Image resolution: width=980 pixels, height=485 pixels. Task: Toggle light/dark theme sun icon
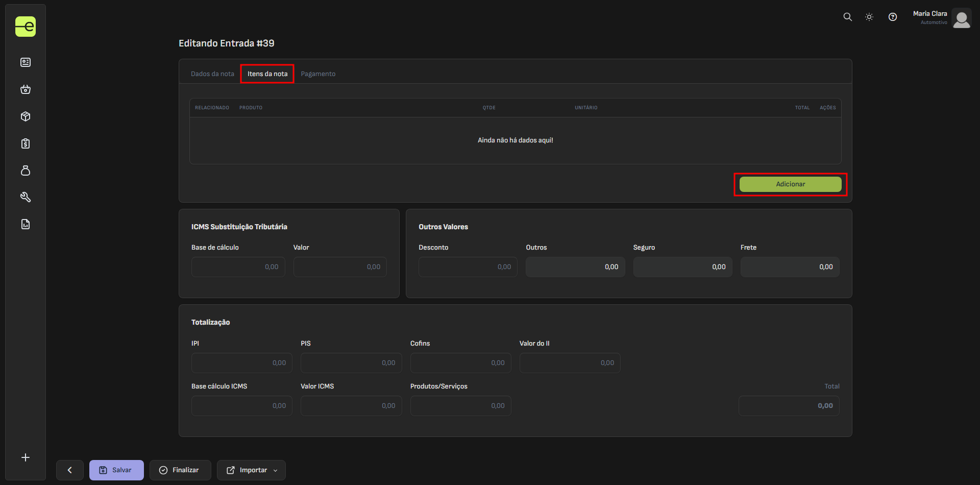pos(869,17)
